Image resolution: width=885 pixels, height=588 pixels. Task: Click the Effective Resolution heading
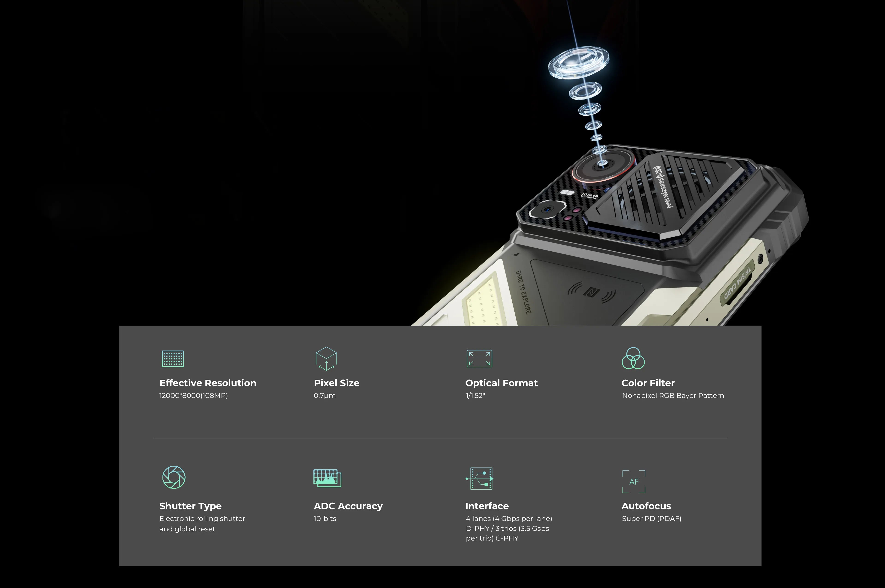point(208,383)
